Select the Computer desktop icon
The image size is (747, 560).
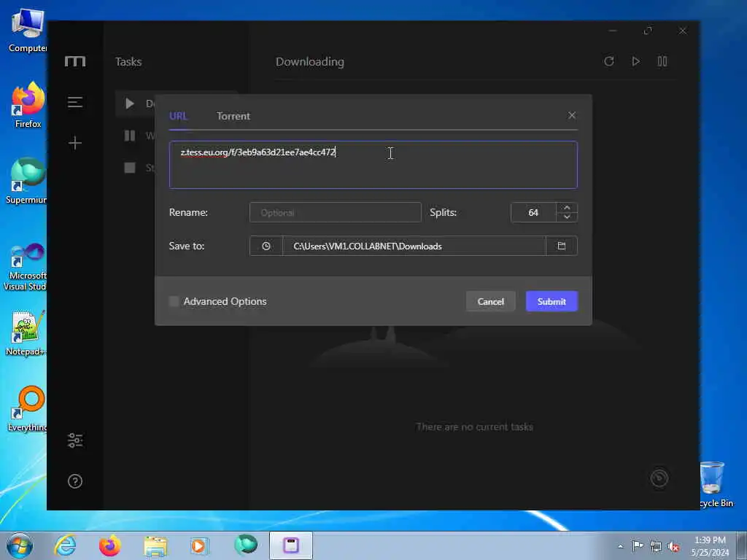(x=28, y=31)
